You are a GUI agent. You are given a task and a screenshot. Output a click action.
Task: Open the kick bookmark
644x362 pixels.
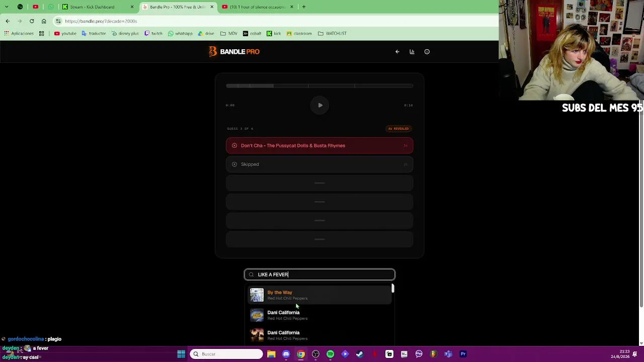tap(274, 34)
